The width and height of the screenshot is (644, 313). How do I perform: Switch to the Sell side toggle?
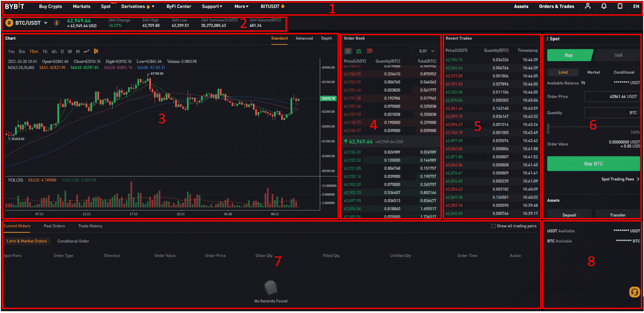[x=618, y=55]
